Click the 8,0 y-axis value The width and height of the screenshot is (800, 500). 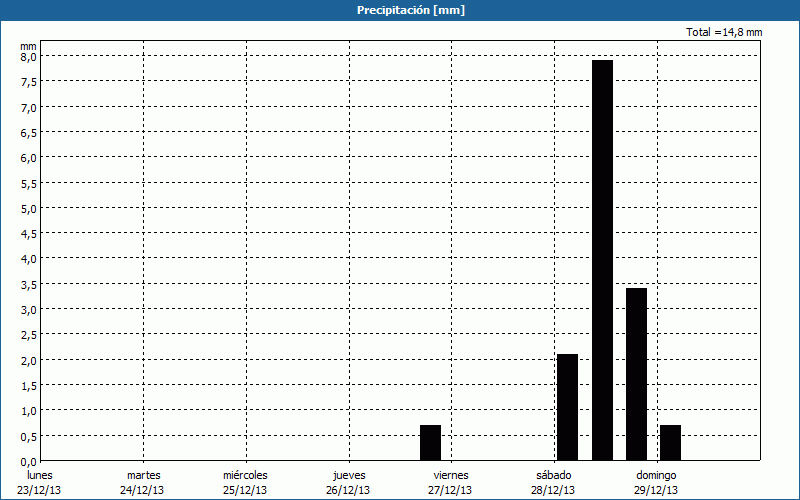coord(29,57)
